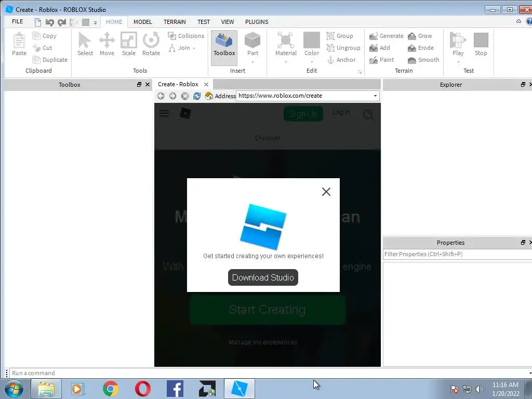Undock the Explorer panel
This screenshot has width=532, height=399.
pyautogui.click(x=523, y=85)
